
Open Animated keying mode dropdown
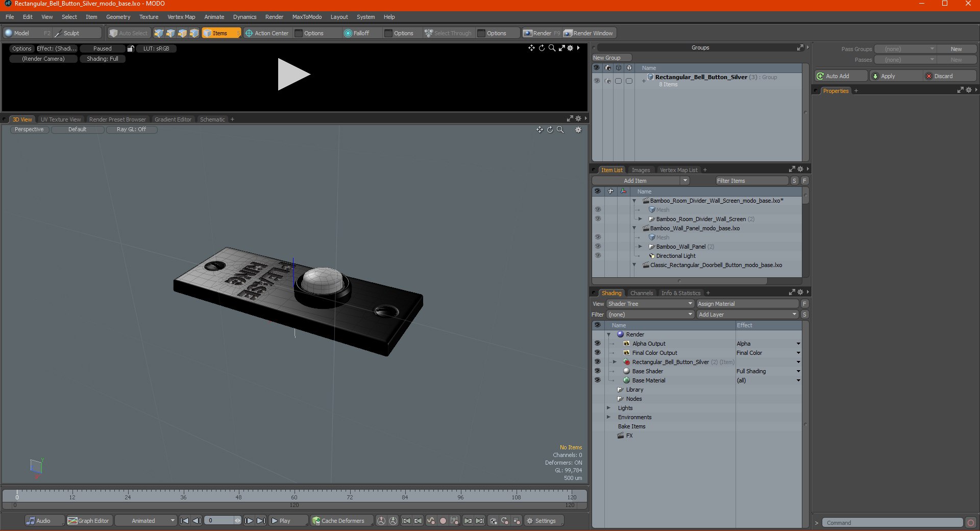click(146, 521)
